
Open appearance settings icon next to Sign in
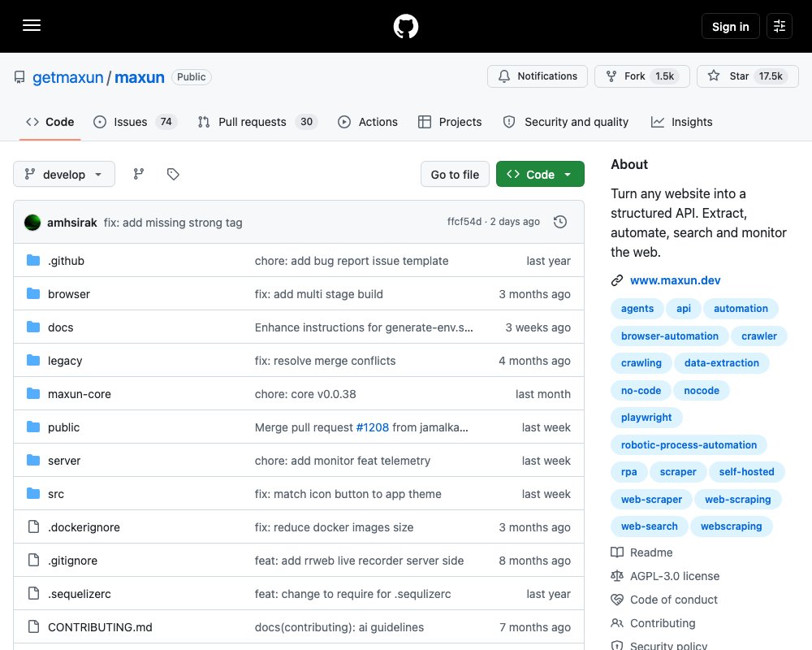pos(779,26)
